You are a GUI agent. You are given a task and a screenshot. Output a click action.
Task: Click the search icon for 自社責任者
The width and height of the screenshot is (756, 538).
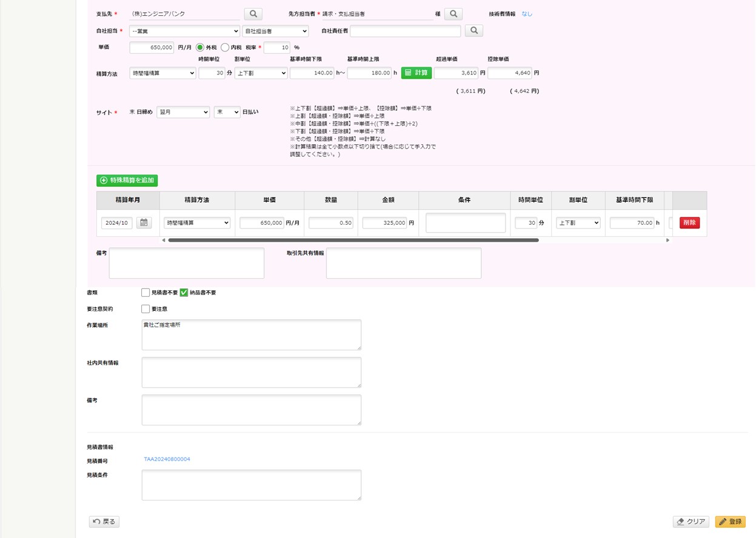tap(473, 30)
